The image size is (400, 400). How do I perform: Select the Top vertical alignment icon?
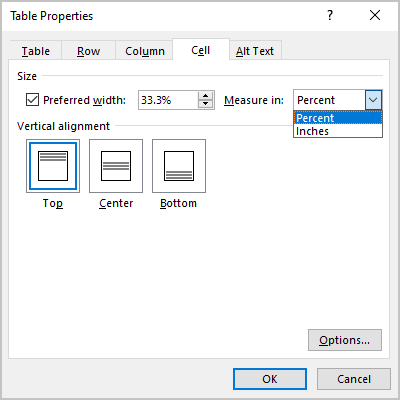tap(53, 166)
